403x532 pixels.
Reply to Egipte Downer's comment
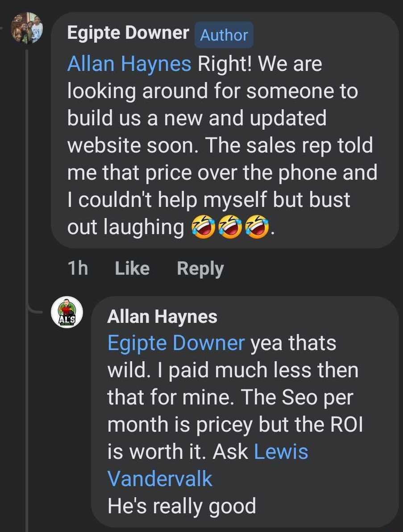200,268
